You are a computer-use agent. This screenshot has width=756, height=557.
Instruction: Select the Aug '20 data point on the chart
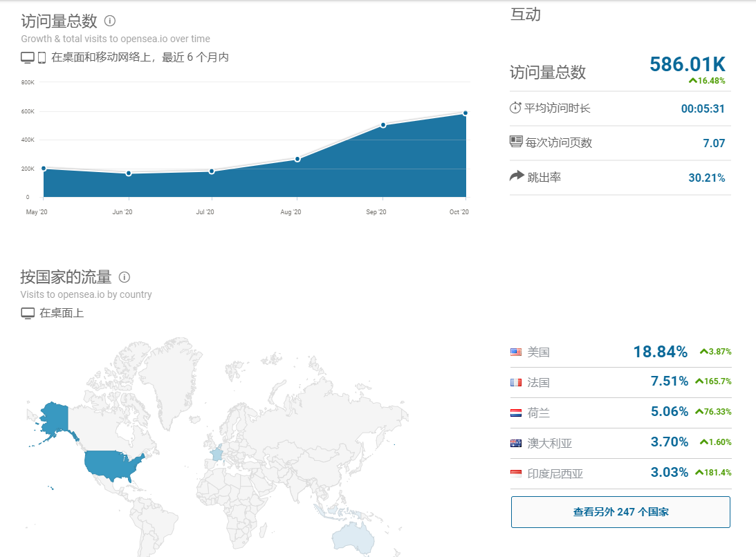(297, 159)
